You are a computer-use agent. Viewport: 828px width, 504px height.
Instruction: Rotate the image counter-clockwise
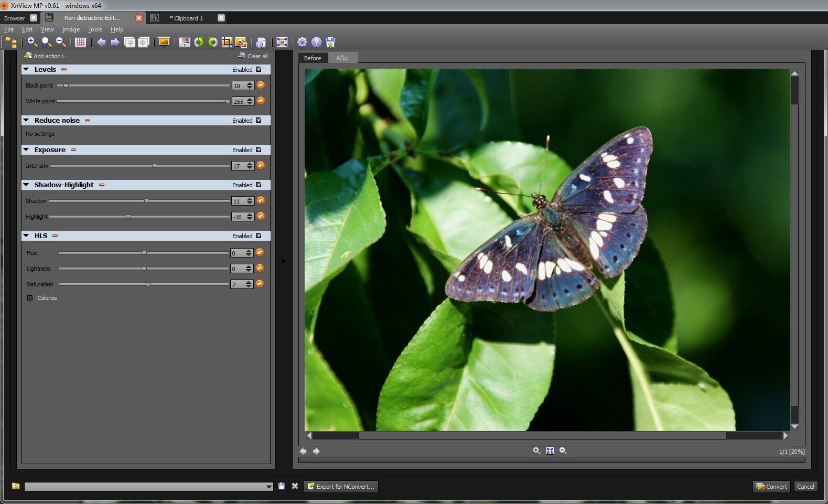[199, 42]
